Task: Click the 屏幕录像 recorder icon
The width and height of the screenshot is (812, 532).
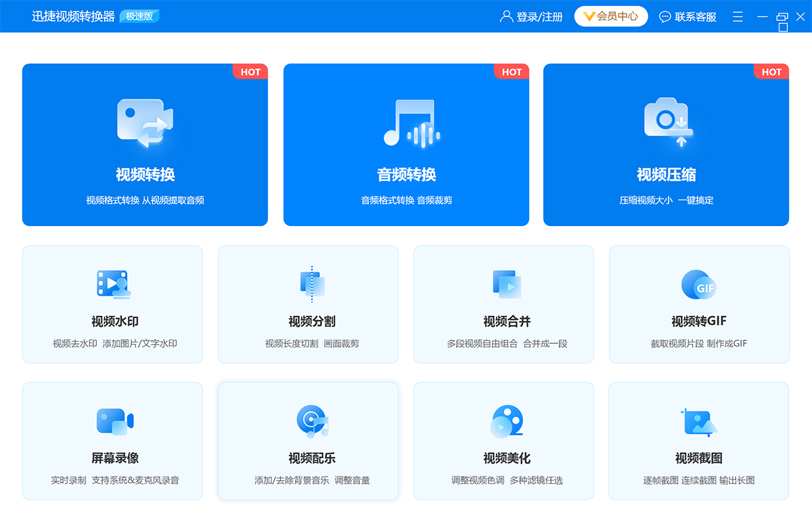Action: tap(114, 422)
